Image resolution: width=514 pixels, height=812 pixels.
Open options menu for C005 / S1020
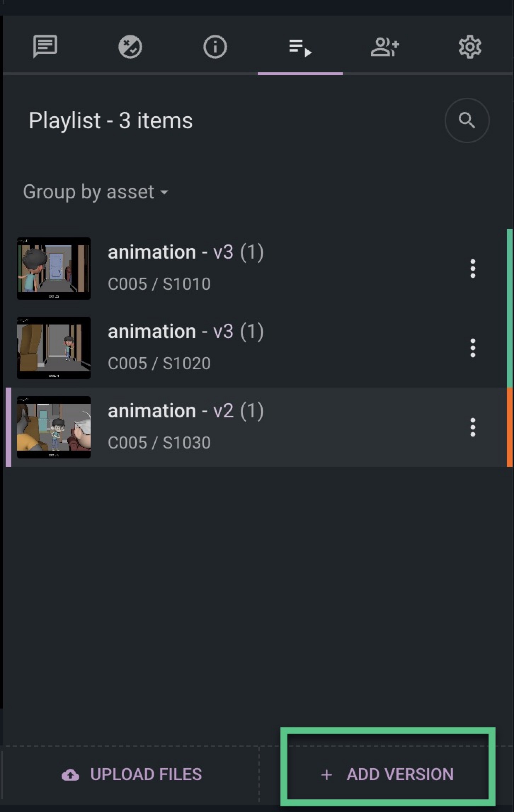[473, 348]
